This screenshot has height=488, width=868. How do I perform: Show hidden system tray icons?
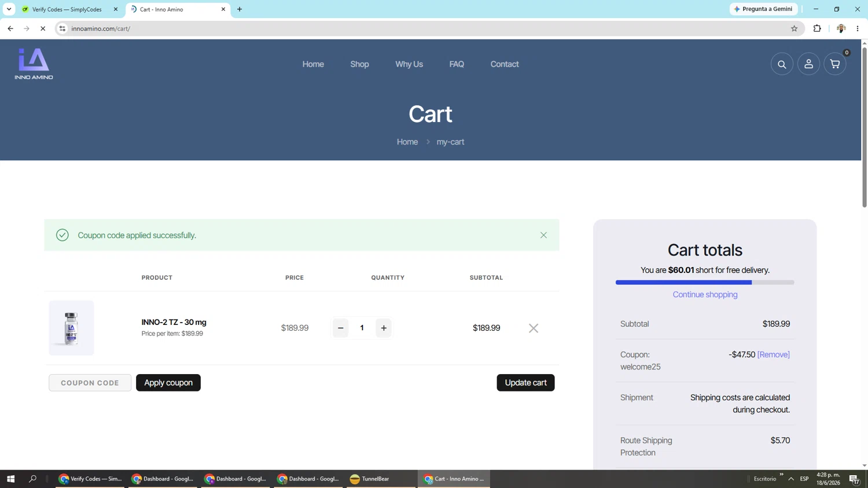click(791, 479)
